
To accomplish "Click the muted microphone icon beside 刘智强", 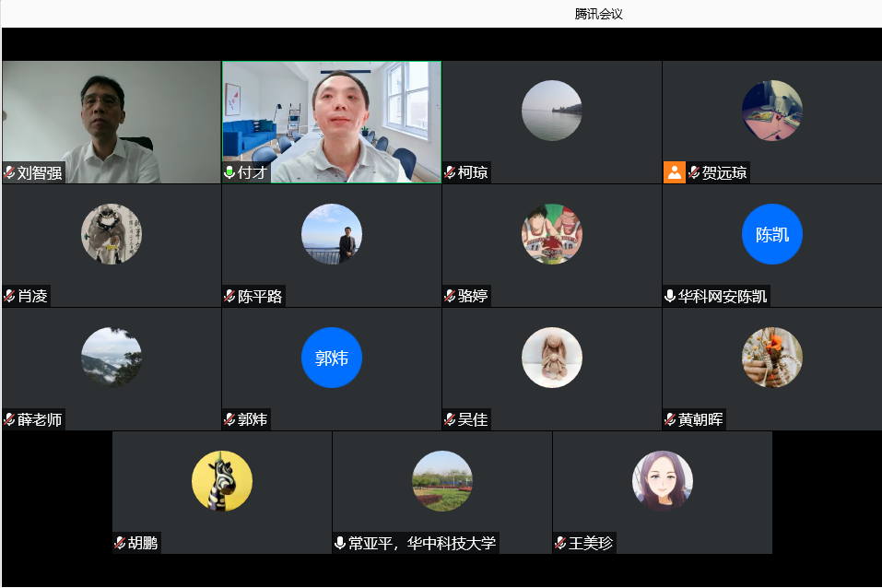I will click(10, 173).
